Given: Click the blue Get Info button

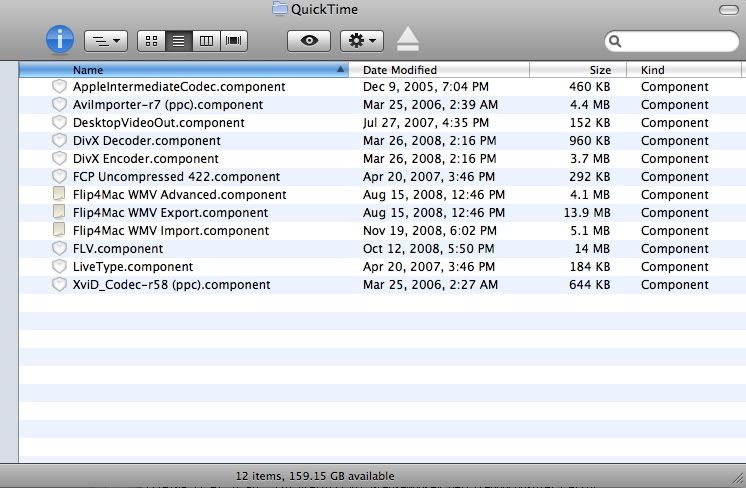Looking at the screenshot, I should (x=60, y=39).
